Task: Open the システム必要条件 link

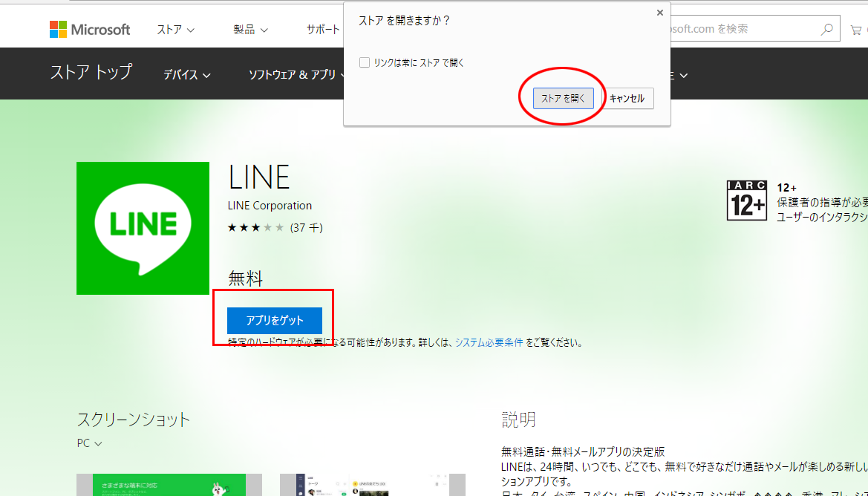Action: [489, 343]
